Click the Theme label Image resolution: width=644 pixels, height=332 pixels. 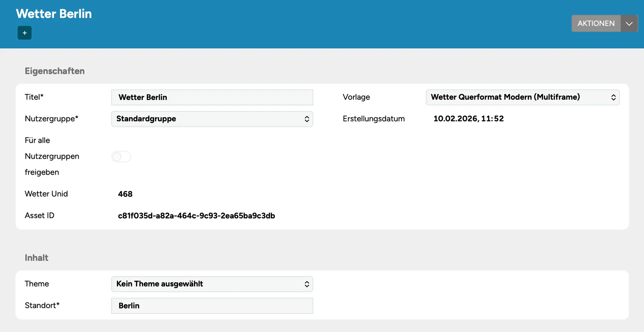37,284
